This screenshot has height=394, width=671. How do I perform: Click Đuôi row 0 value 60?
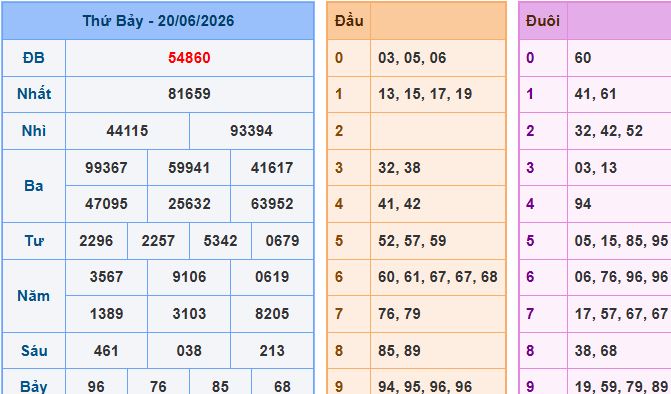[583, 58]
